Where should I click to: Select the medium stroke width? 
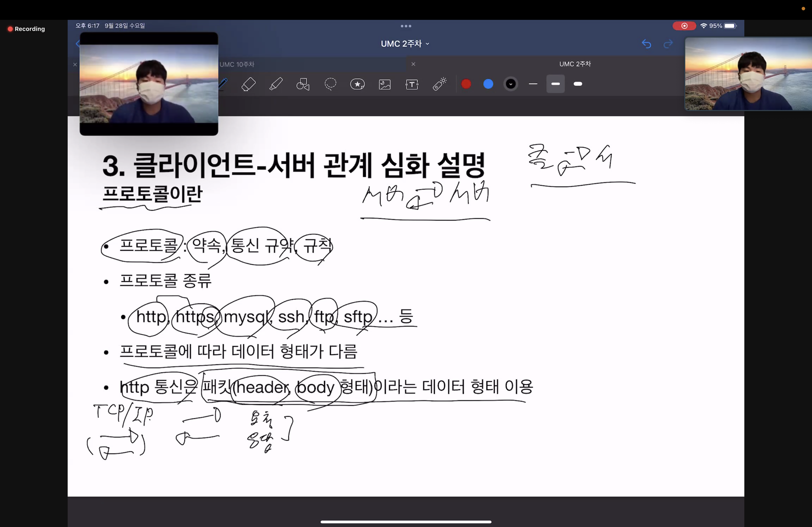(556, 84)
